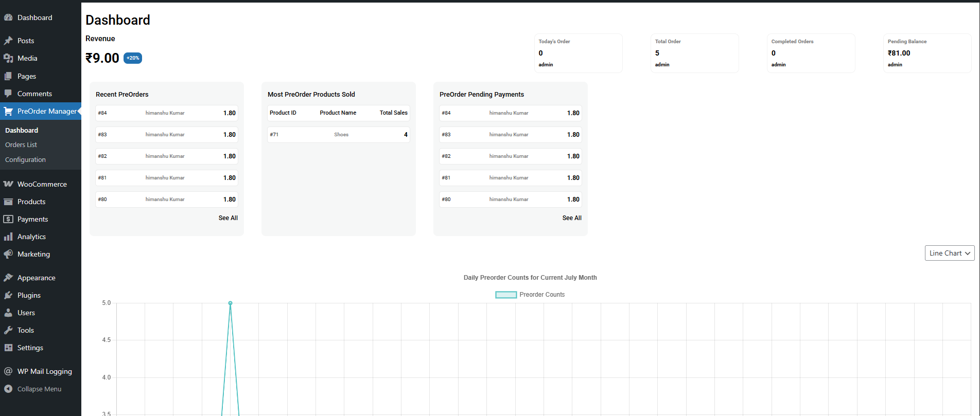Image resolution: width=980 pixels, height=416 pixels.
Task: Click order #84 in Recent PreOrders
Action: [x=167, y=113]
